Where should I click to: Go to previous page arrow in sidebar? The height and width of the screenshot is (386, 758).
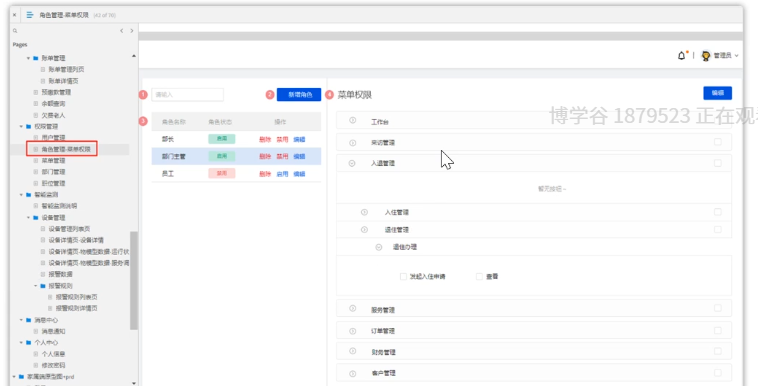(121, 30)
